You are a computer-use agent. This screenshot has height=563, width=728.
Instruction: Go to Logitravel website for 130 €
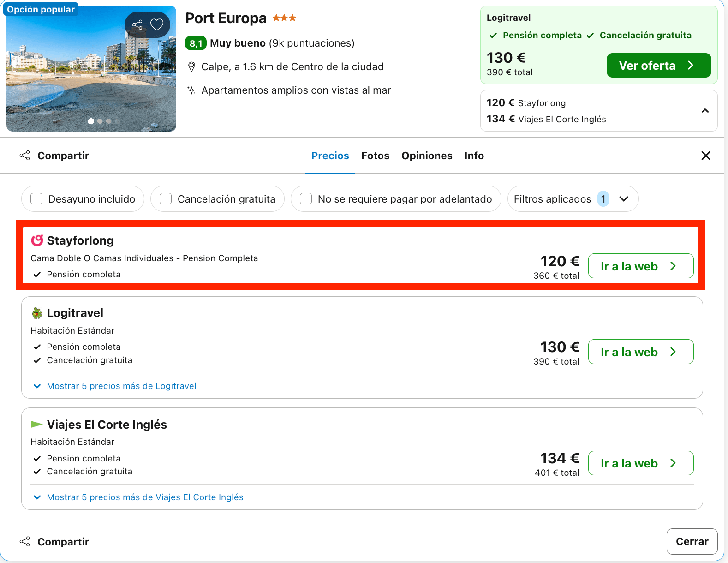[640, 352]
